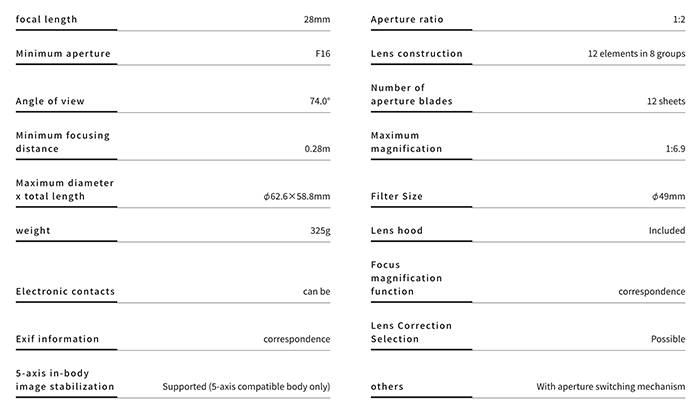This screenshot has width=700, height=411.
Task: Click the ϕ49mm filter size value
Action: [x=667, y=197]
